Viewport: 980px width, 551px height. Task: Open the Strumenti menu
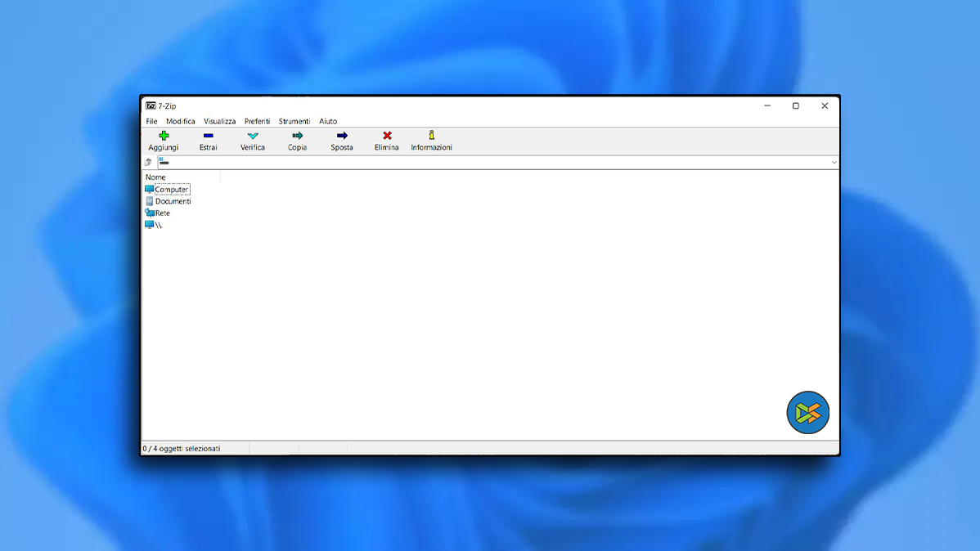point(294,121)
